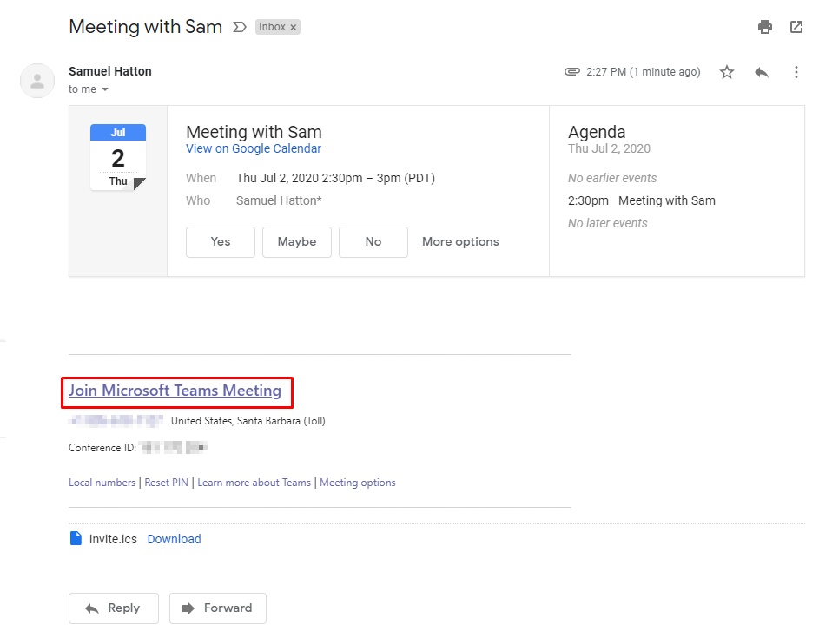Click the invite.ics file icon

[x=75, y=538]
